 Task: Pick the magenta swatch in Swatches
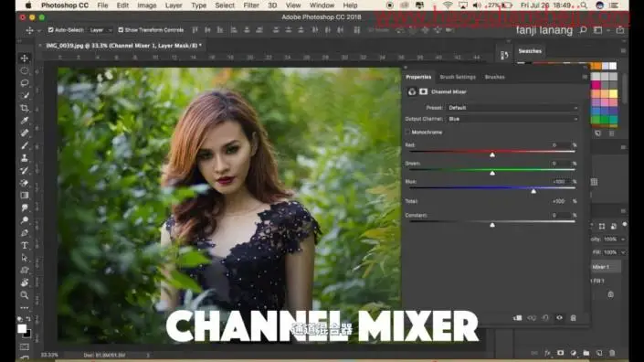pos(596,85)
